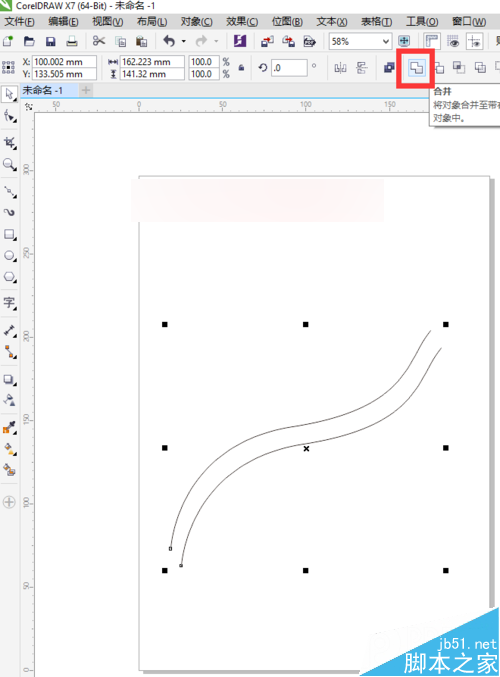500x677 pixels.
Task: Open the 对象(C) menu
Action: tap(196, 22)
